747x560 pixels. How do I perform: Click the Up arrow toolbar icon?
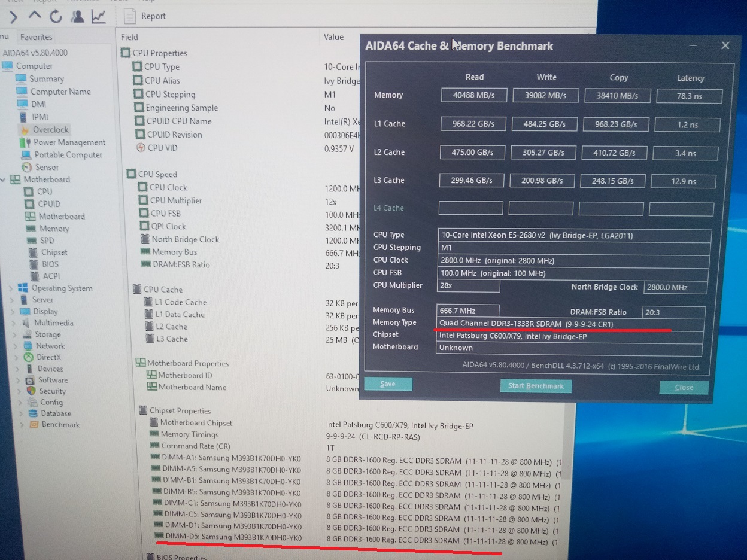(34, 15)
